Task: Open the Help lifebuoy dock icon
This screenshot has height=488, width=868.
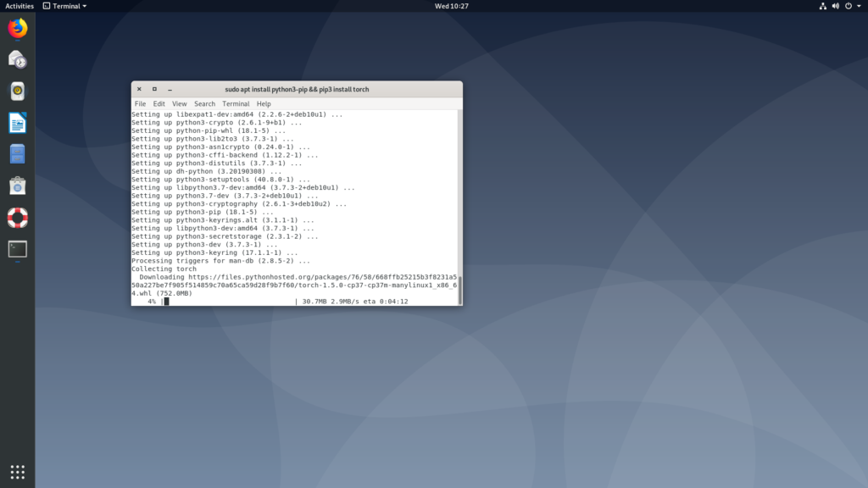Action: tap(18, 218)
